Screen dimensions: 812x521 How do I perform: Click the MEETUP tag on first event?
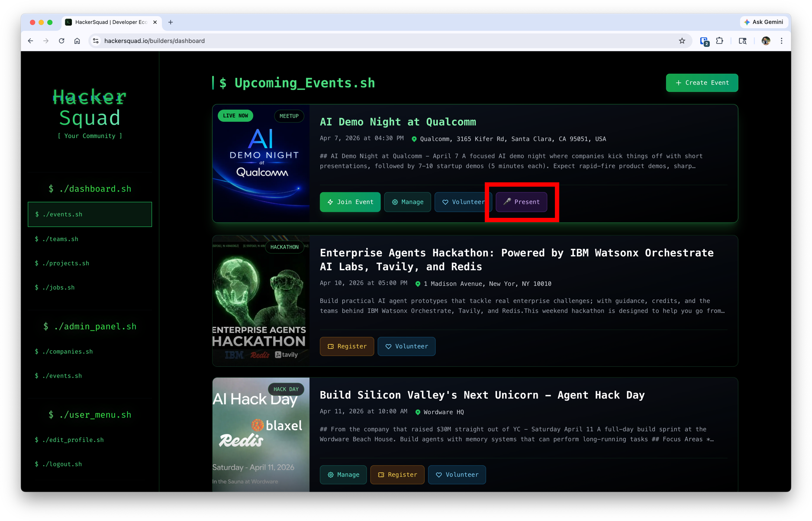point(289,116)
